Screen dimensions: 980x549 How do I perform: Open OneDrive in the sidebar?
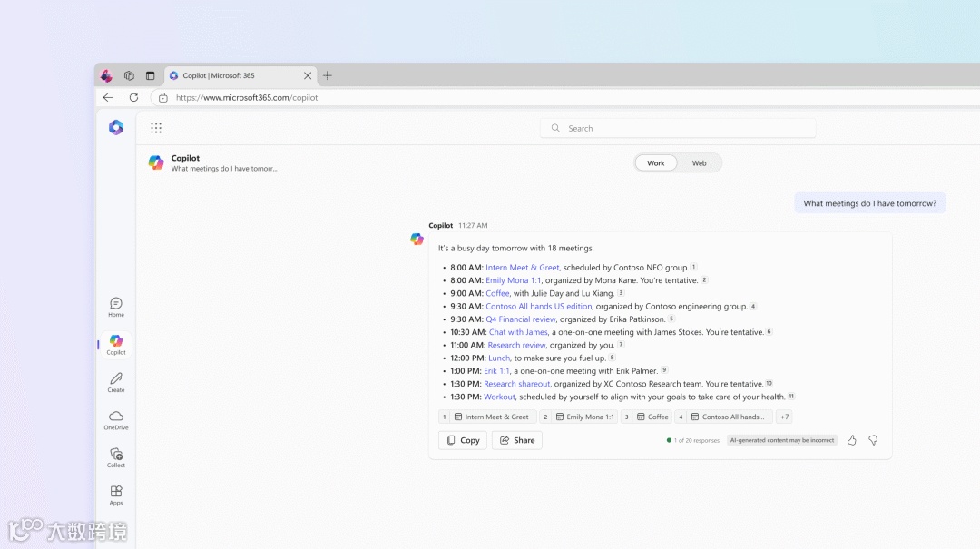(x=116, y=419)
